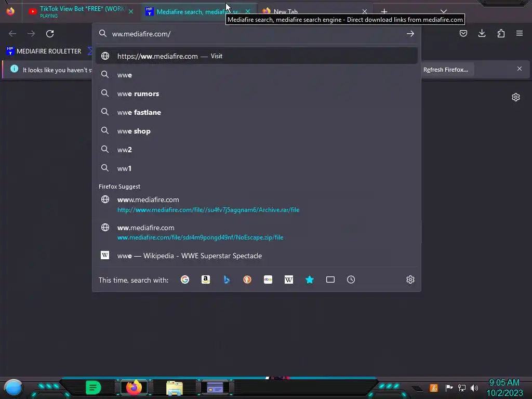Click the volume speaker tray icon
The width and height of the screenshot is (532, 399).
474,388
